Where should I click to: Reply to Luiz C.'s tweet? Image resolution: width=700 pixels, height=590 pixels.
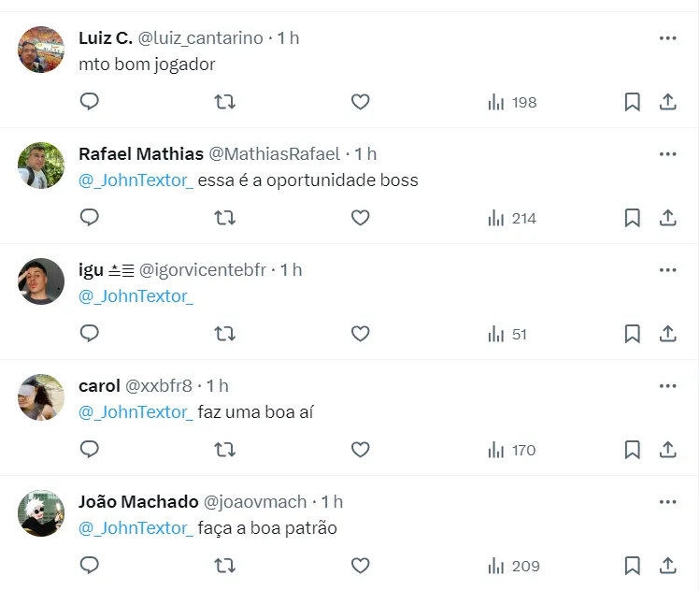tap(90, 102)
